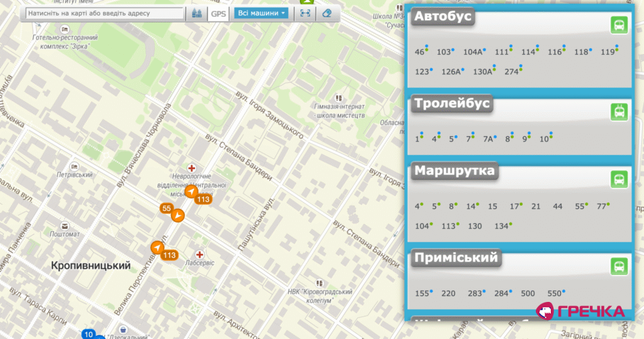Click the Кропивницький city label on map

(91, 266)
